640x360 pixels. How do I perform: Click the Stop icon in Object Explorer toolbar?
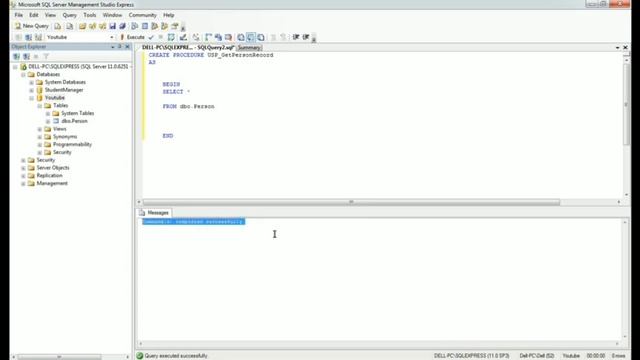point(36,56)
